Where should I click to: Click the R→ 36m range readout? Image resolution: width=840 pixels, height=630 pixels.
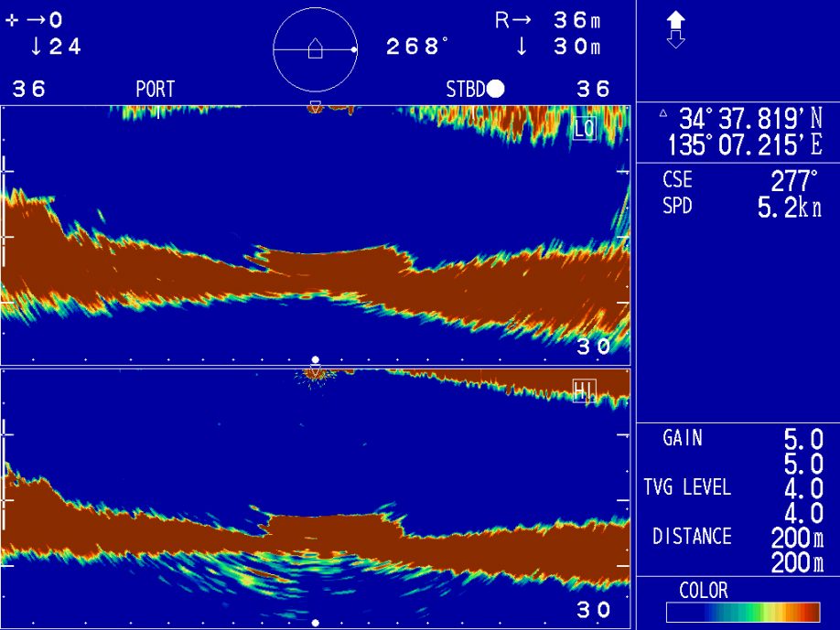click(548, 21)
